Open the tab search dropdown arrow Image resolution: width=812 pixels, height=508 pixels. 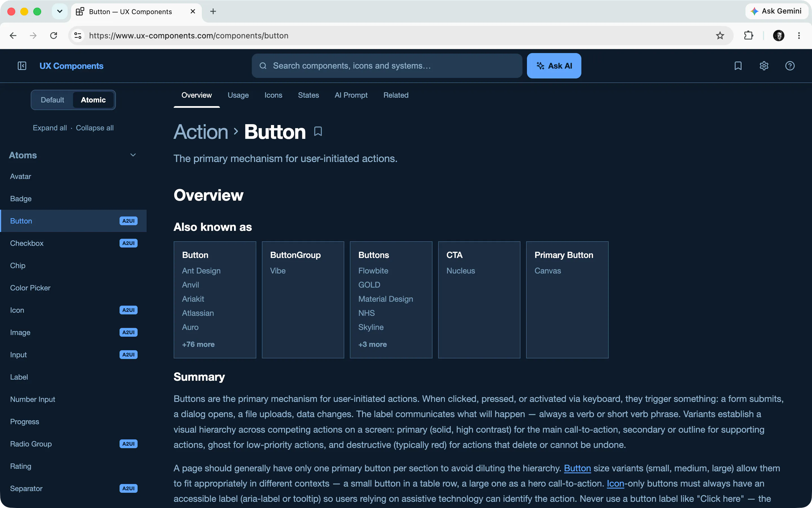coord(60,11)
